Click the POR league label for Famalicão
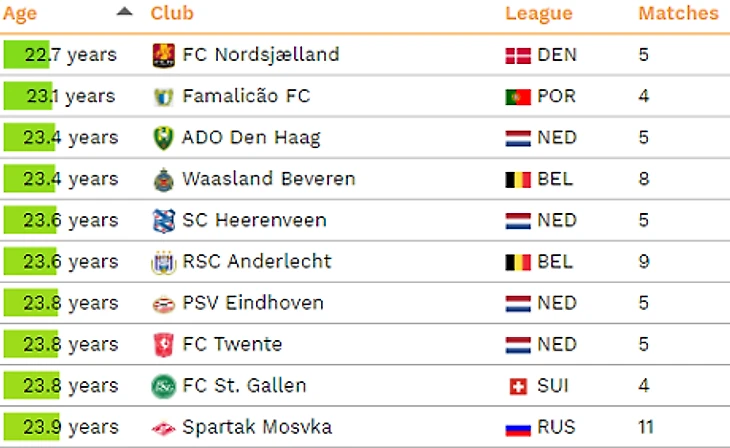This screenshot has height=448, width=730. point(556,96)
